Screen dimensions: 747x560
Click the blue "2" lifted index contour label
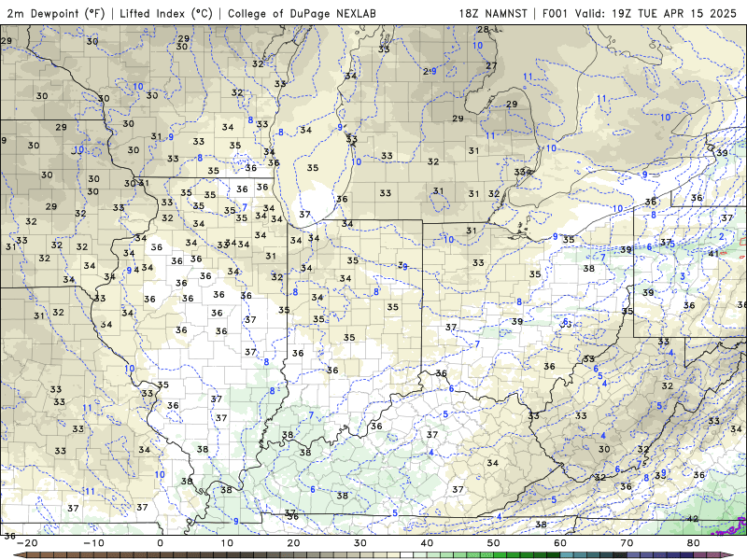click(x=722, y=237)
